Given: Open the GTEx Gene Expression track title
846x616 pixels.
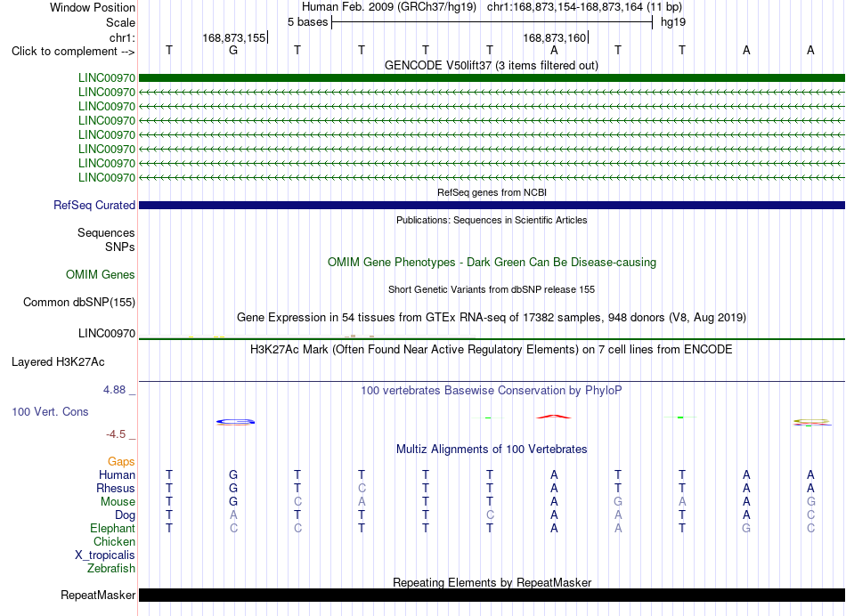Looking at the screenshot, I should (x=492, y=317).
